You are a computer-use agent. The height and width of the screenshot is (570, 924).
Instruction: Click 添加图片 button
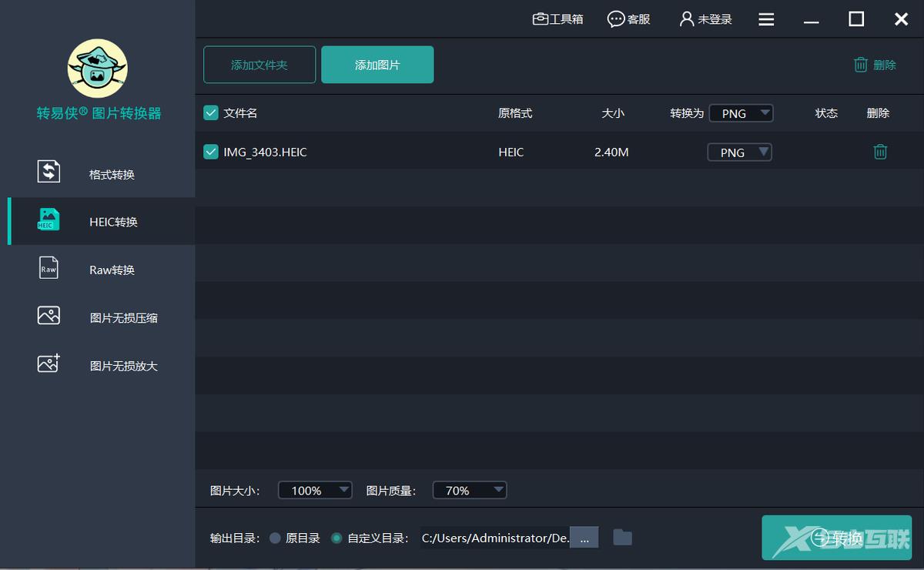point(377,65)
